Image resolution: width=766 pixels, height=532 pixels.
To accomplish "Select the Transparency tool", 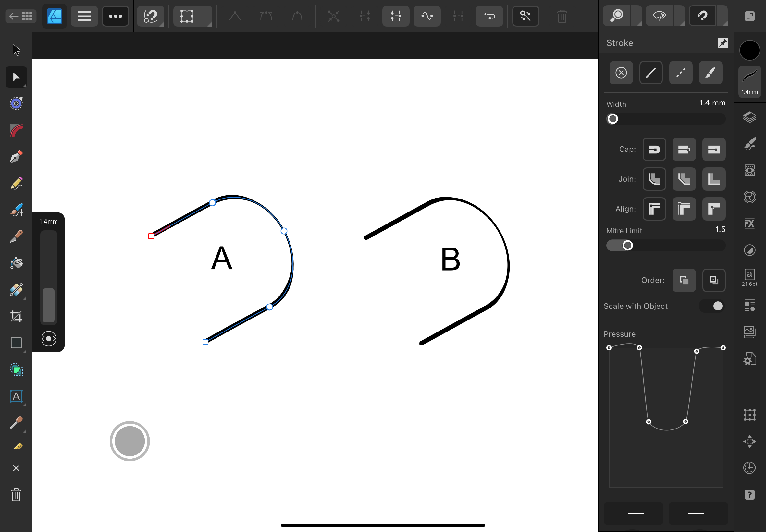I will 16,290.
